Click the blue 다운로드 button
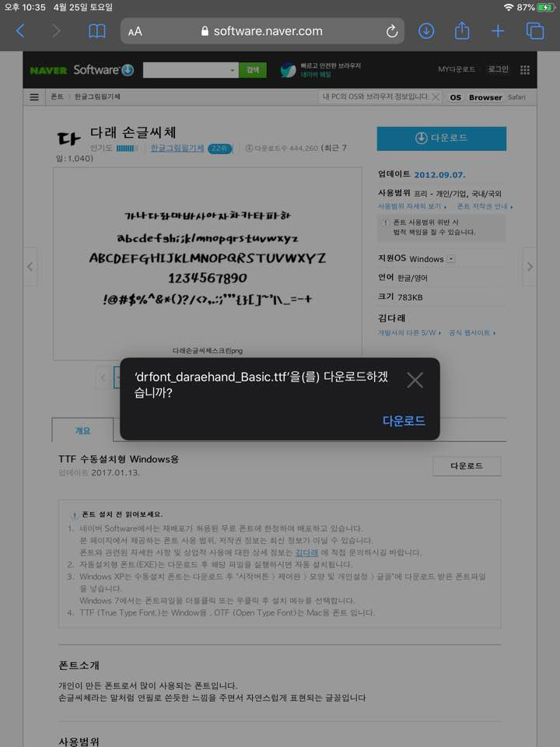The height and width of the screenshot is (747, 560). pyautogui.click(x=442, y=139)
